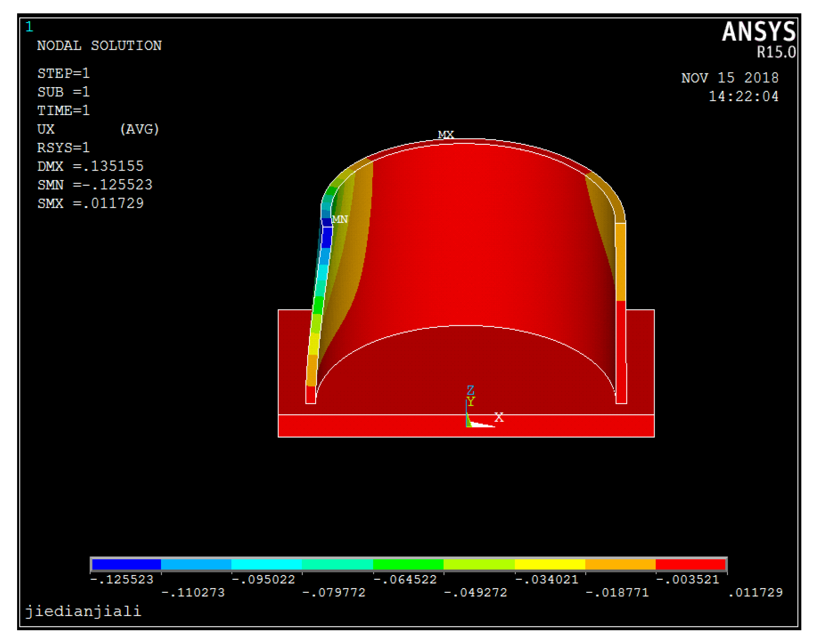Click the NOV 15 2018 date stamp
Viewport: 818px width, 644px height.
coord(730,78)
